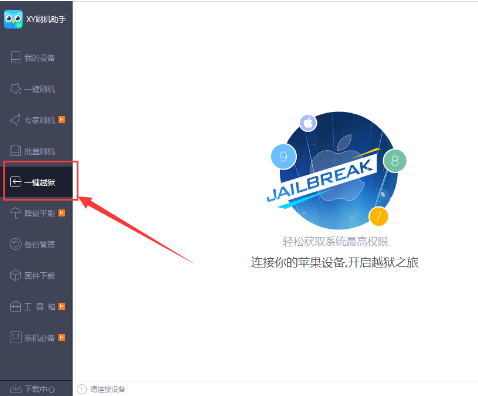Select the 一键越狱 sidebar item
The height and width of the screenshot is (396, 478).
click(x=38, y=182)
